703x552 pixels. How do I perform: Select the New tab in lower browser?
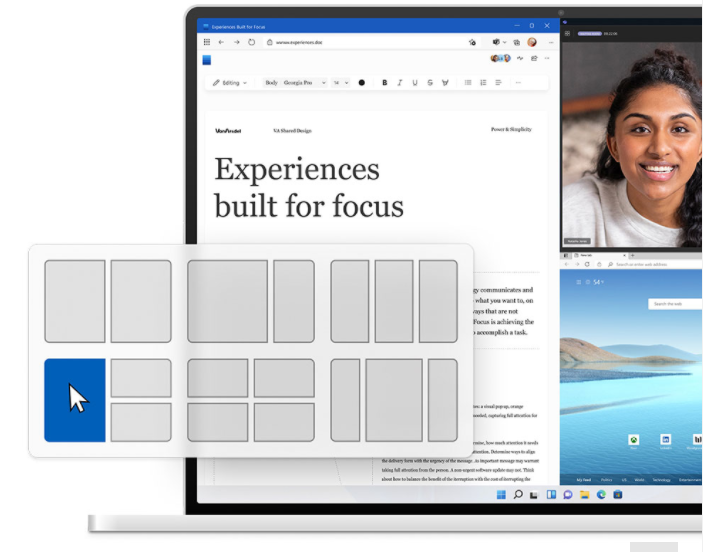[x=598, y=255]
